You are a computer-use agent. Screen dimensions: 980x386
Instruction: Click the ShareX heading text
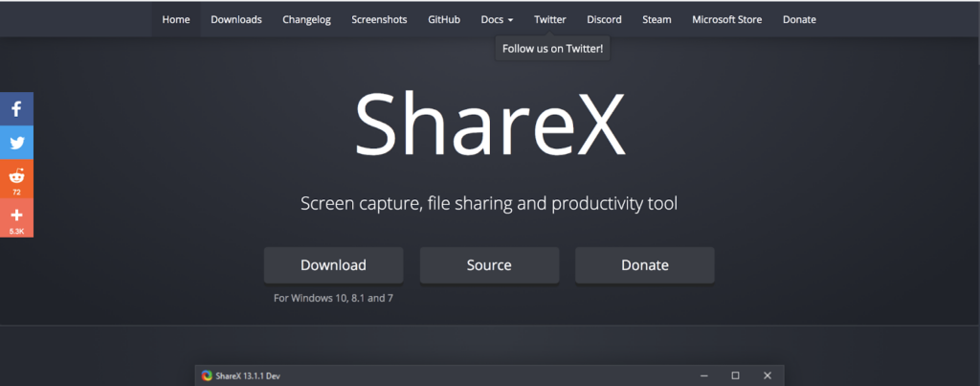tap(490, 125)
